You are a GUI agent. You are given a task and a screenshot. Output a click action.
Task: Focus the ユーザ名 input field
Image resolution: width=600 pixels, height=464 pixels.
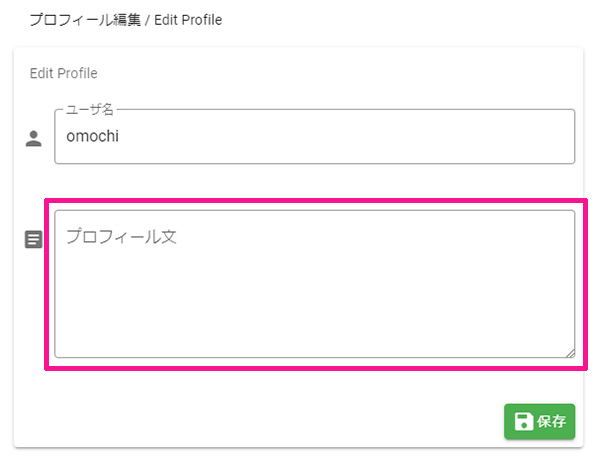point(315,137)
